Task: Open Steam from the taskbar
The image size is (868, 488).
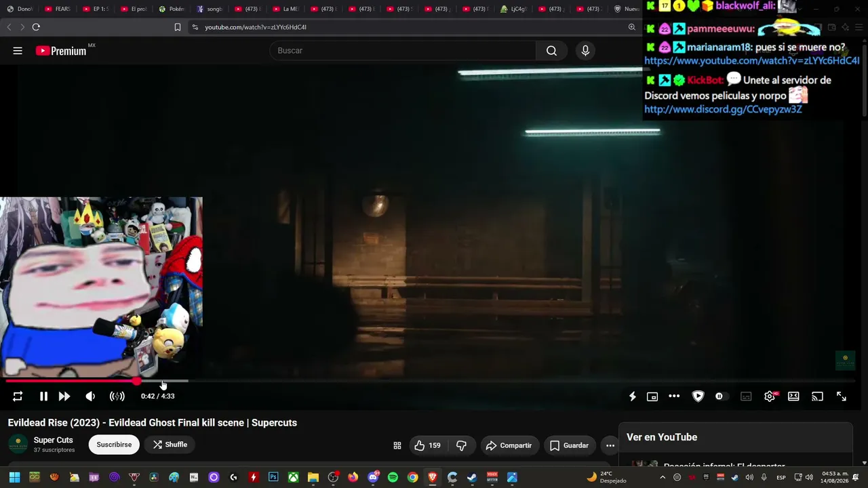Action: (472, 477)
